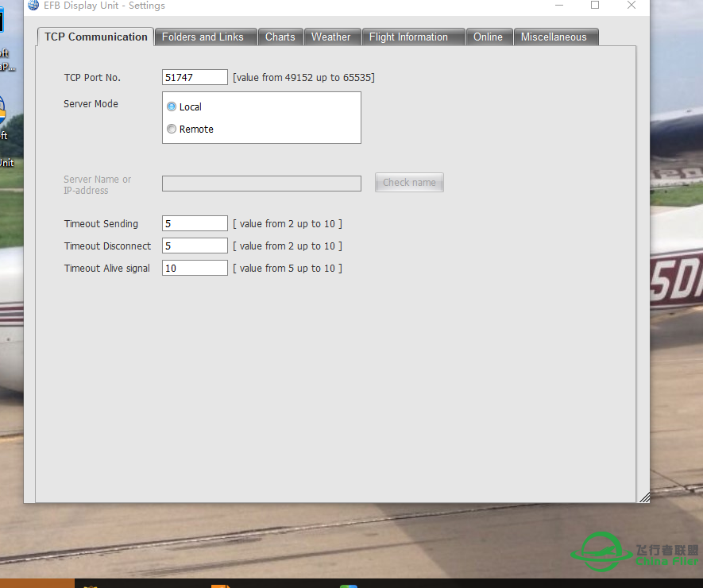Focus the Timeout Sending input box
The image size is (703, 588).
[195, 223]
